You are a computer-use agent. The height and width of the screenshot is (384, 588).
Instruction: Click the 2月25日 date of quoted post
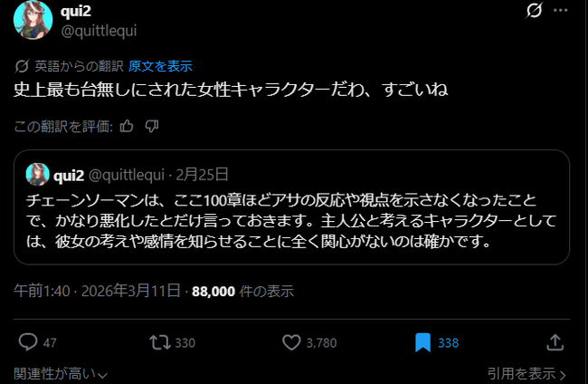[x=202, y=175]
